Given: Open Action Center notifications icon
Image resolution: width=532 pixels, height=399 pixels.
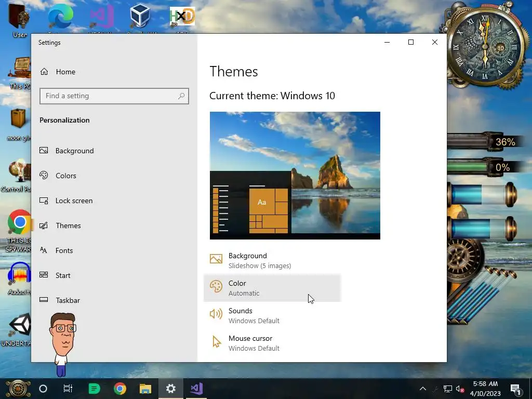Looking at the screenshot, I should click(x=515, y=389).
